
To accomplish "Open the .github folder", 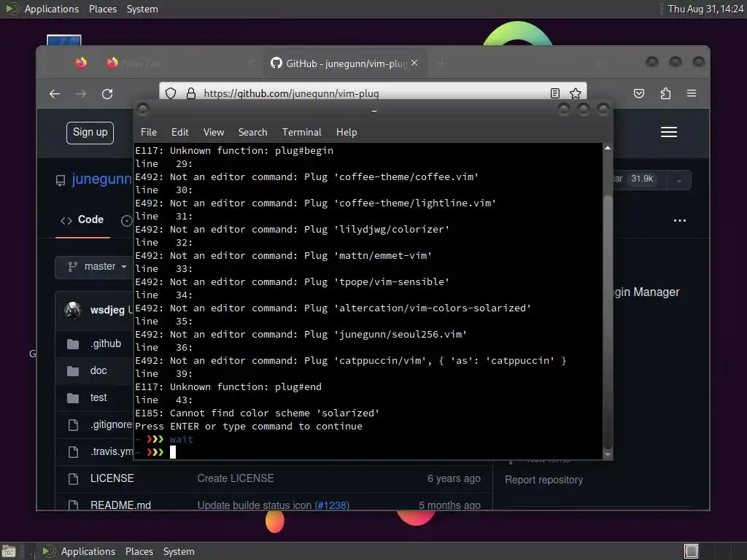I will coord(106,344).
